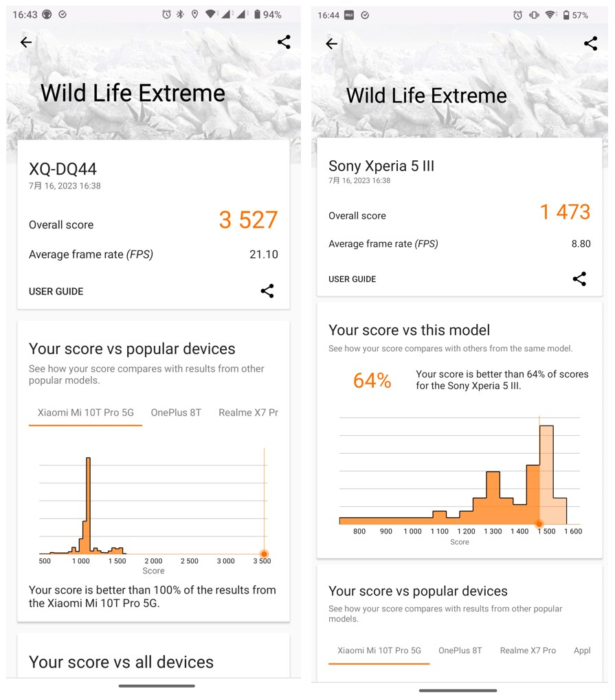Switch to Realme X7 Pr tab on left
The image size is (615, 700).
(x=249, y=413)
